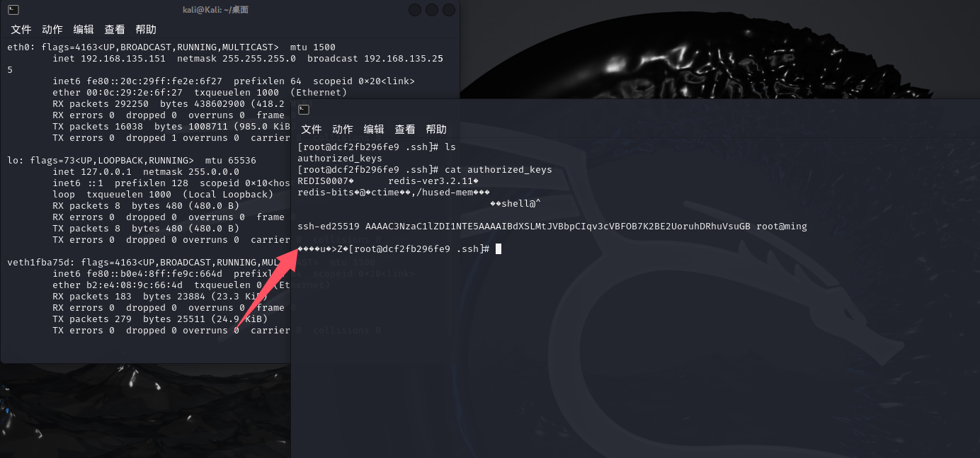Maximize the kali@Kali terminal using middle circle button
Screen dimensions: 980x458
(432, 10)
